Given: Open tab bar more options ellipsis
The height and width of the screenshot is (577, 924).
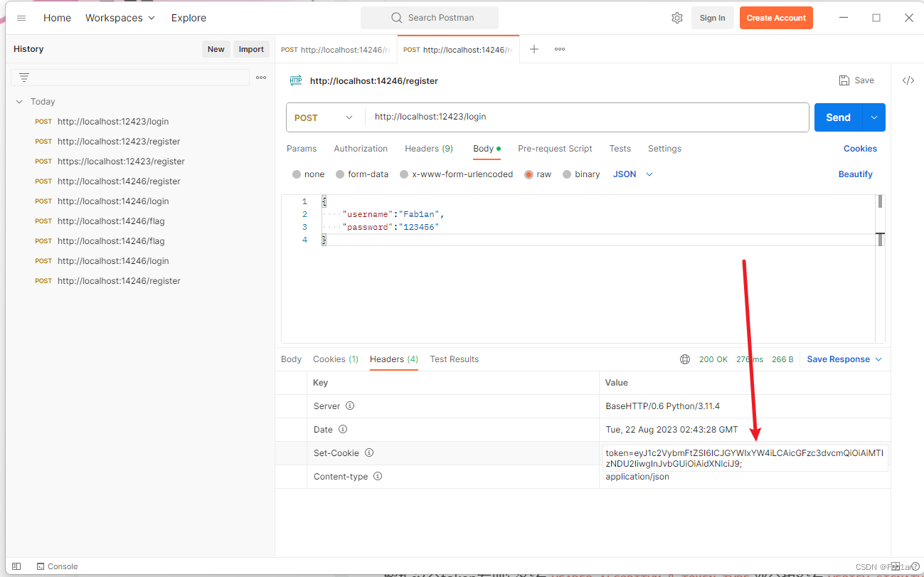Looking at the screenshot, I should (560, 49).
